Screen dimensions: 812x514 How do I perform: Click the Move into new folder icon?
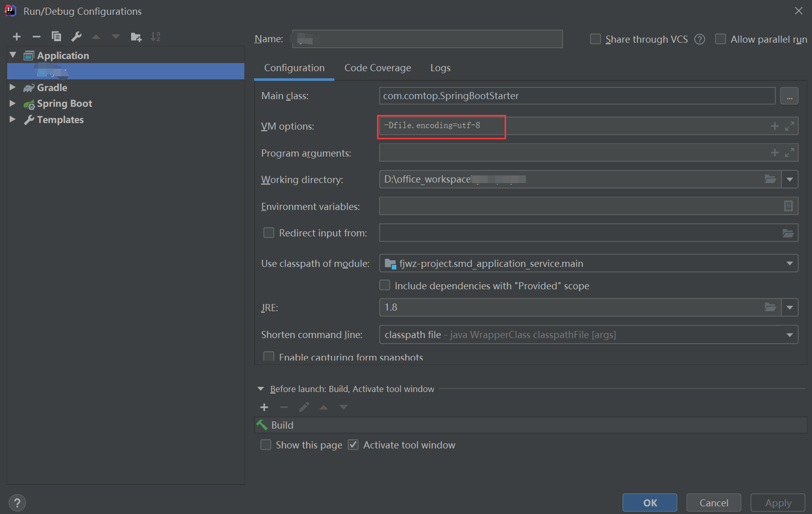point(136,37)
